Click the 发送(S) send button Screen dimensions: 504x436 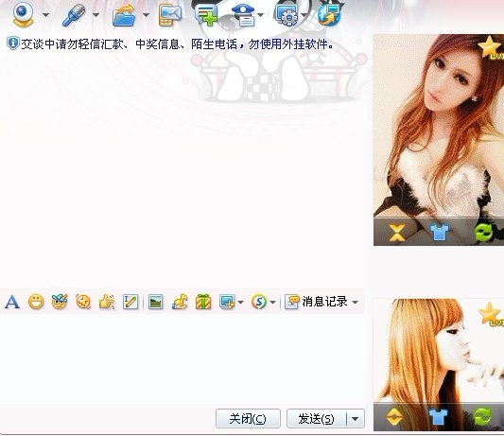click(316, 419)
